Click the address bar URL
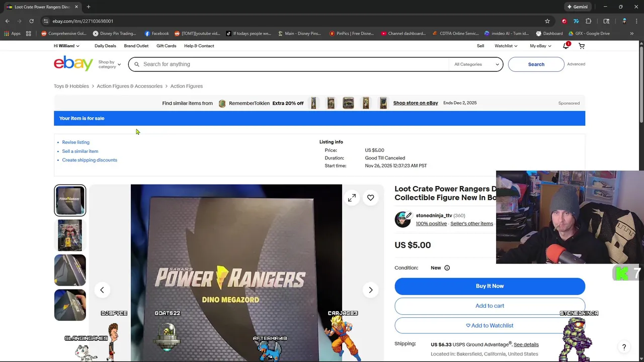644x362 pixels. click(x=83, y=21)
